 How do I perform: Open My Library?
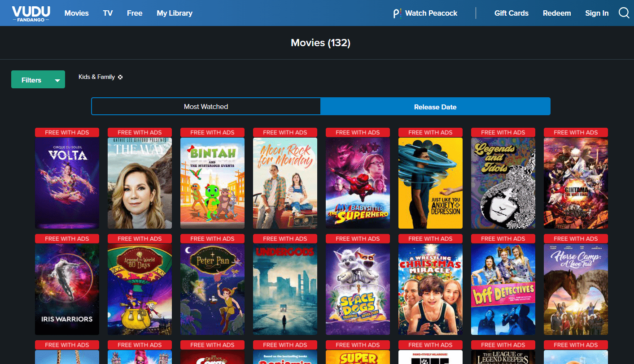click(175, 13)
